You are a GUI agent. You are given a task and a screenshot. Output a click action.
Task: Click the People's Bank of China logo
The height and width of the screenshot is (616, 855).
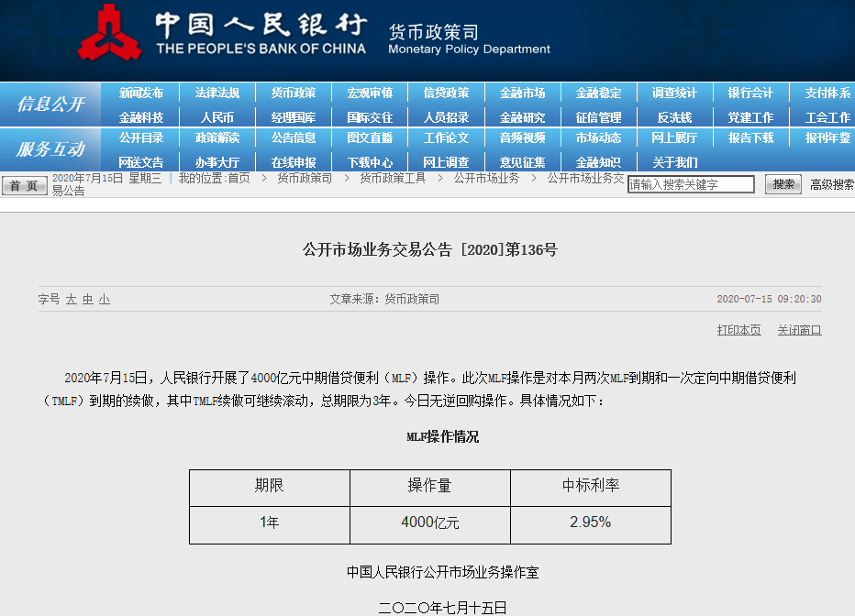coord(112,37)
